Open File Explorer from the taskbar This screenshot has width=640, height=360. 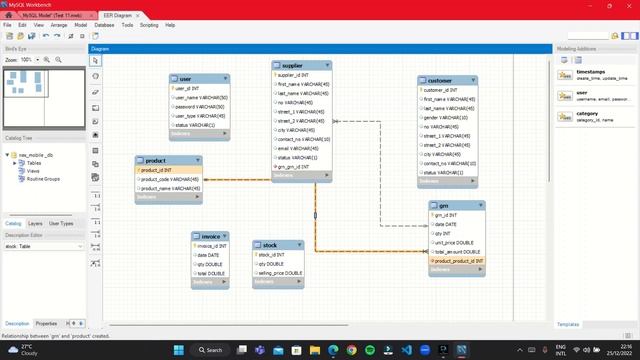pos(315,350)
